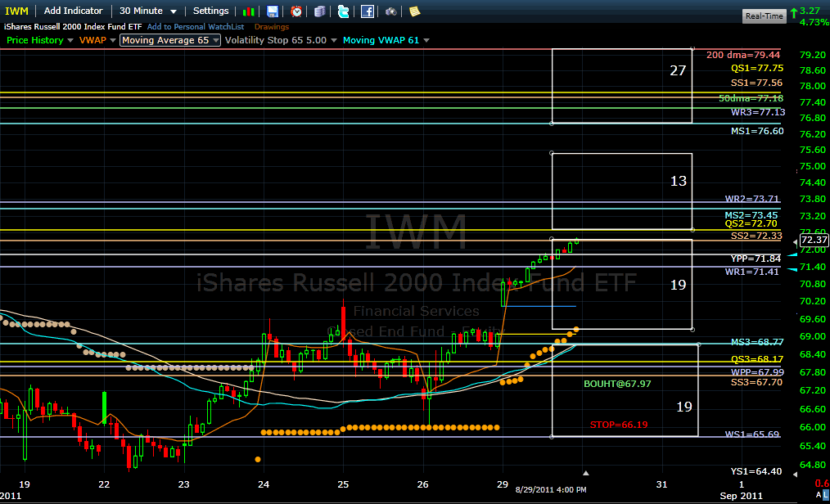This screenshot has height=504, width=830.
Task: Select rectangle drawing labeled 13
Action: tap(622, 191)
